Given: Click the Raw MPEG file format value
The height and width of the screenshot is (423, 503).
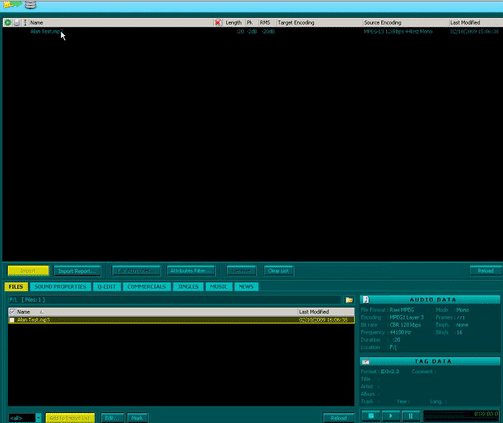Looking at the screenshot, I should coord(402,310).
